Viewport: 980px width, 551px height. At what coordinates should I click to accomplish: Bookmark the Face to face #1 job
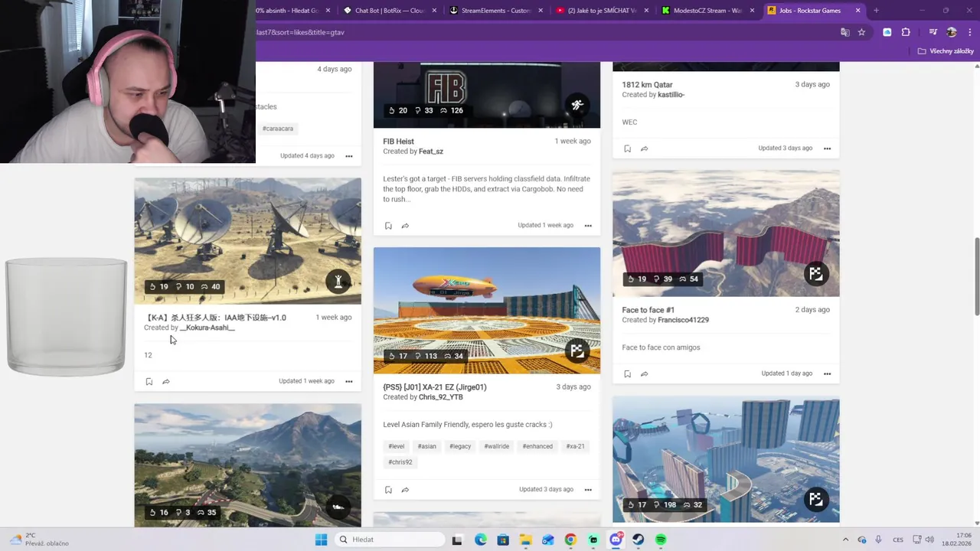tap(627, 374)
